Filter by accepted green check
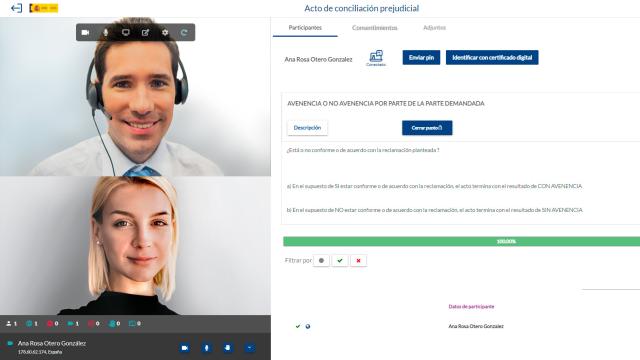 pos(340,260)
